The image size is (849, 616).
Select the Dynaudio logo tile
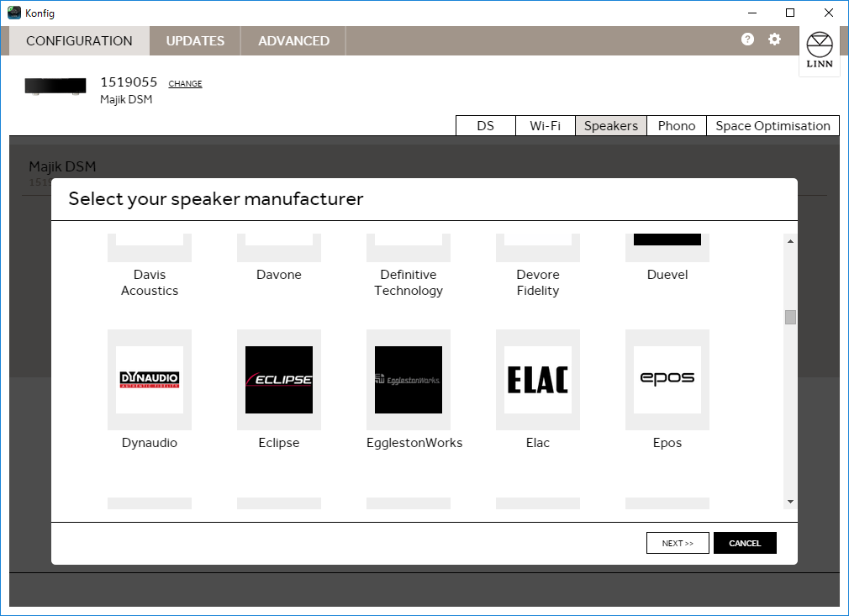pos(150,380)
